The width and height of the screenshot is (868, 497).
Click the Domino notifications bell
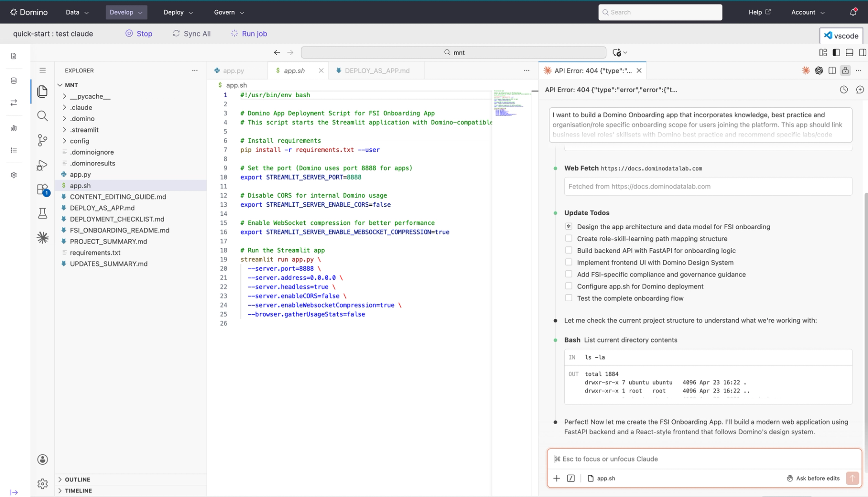click(853, 12)
